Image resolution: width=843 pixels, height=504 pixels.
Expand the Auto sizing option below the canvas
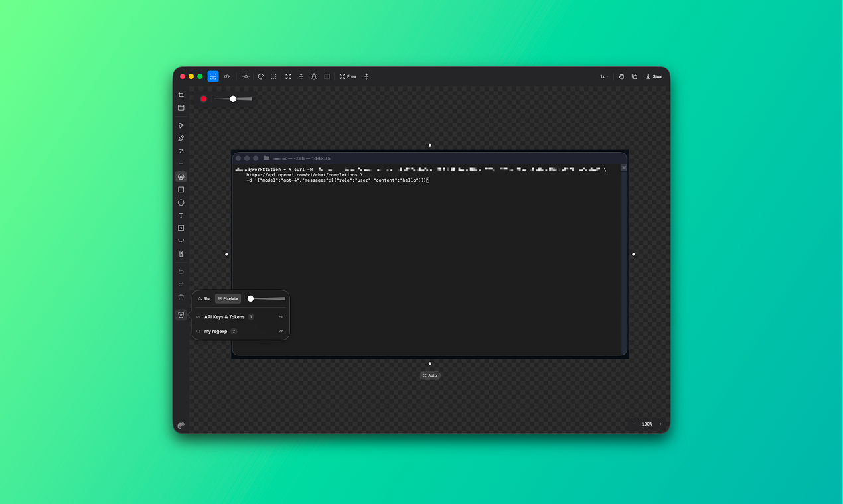click(x=429, y=375)
